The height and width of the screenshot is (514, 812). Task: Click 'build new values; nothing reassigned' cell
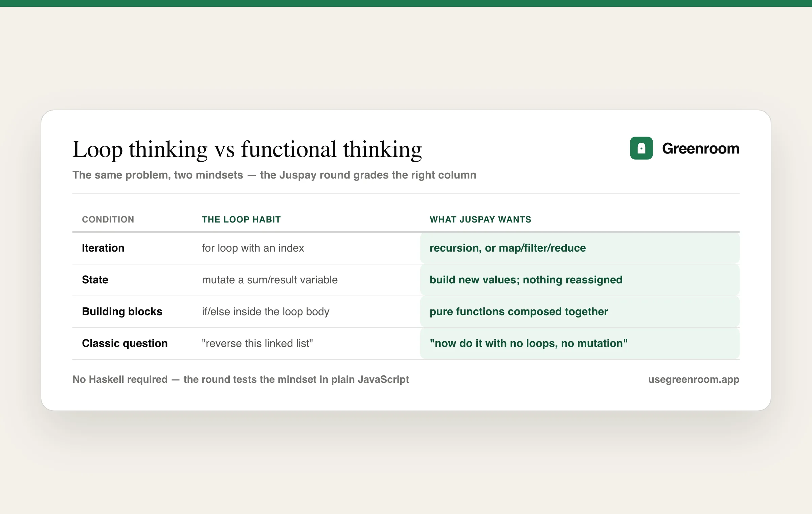tap(580, 280)
